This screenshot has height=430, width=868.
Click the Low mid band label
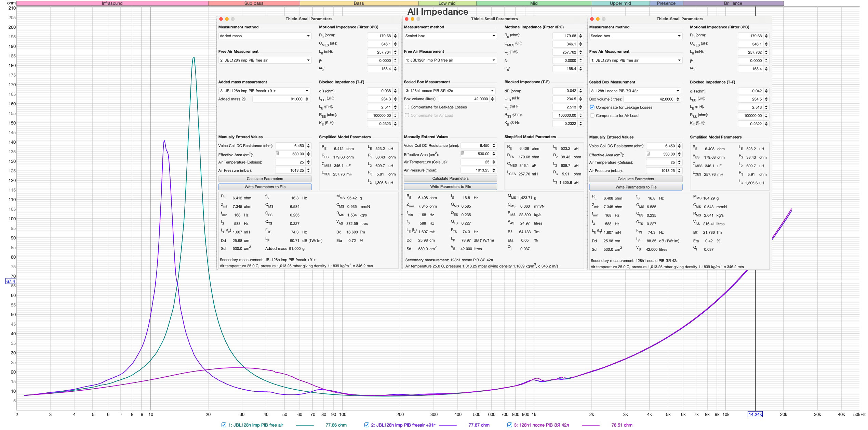pyautogui.click(x=447, y=3)
